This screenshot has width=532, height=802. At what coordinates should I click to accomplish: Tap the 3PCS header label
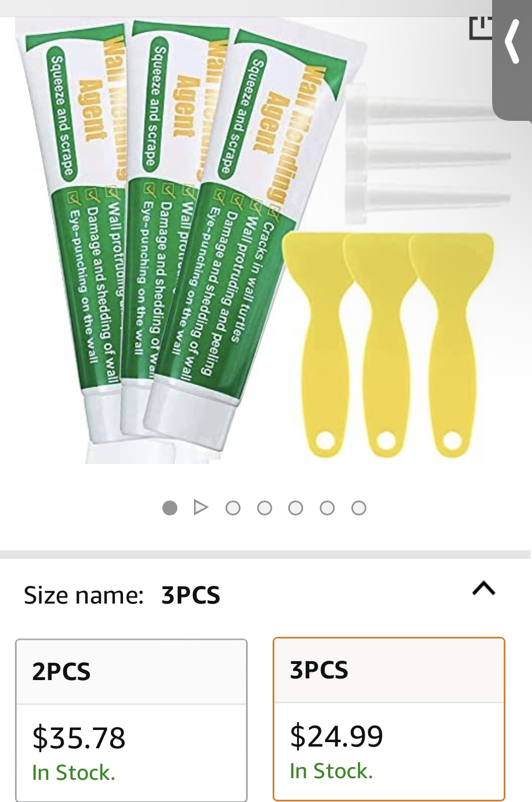(319, 670)
